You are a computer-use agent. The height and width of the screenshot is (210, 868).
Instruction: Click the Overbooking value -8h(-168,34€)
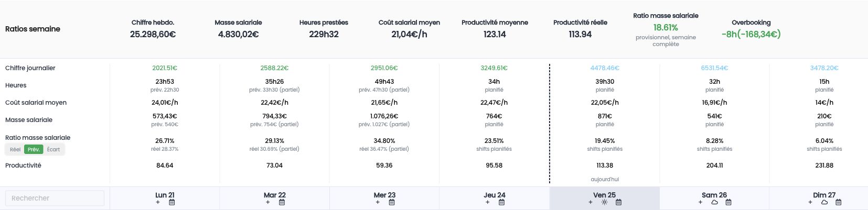pyautogui.click(x=751, y=34)
